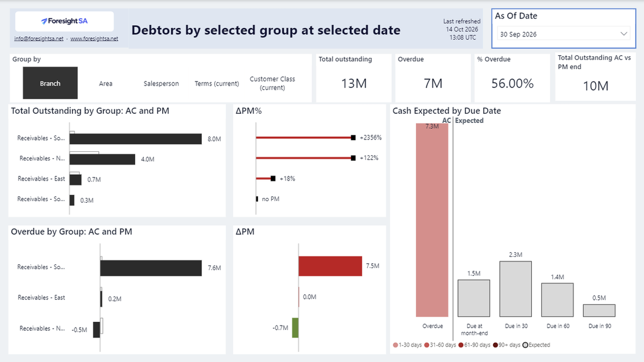The width and height of the screenshot is (644, 362).
Task: Click the 1-30 days legend swatch
Action: [x=396, y=345]
